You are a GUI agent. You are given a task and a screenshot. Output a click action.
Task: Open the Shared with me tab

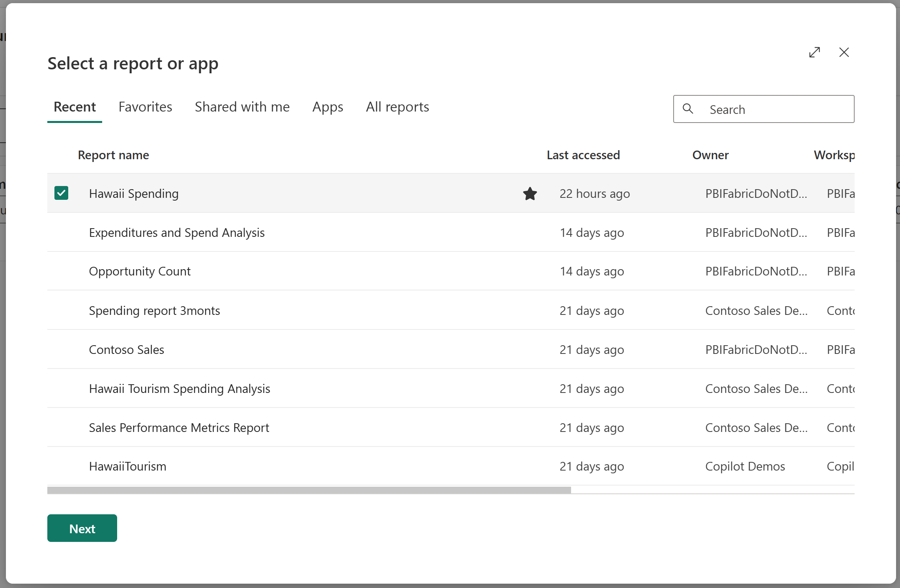coord(242,106)
